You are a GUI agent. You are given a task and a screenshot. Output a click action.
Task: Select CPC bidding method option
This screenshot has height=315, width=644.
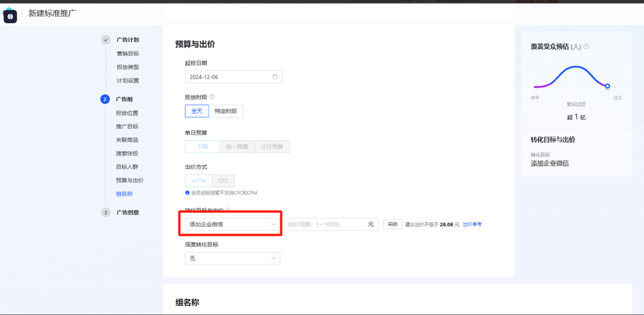pos(223,181)
